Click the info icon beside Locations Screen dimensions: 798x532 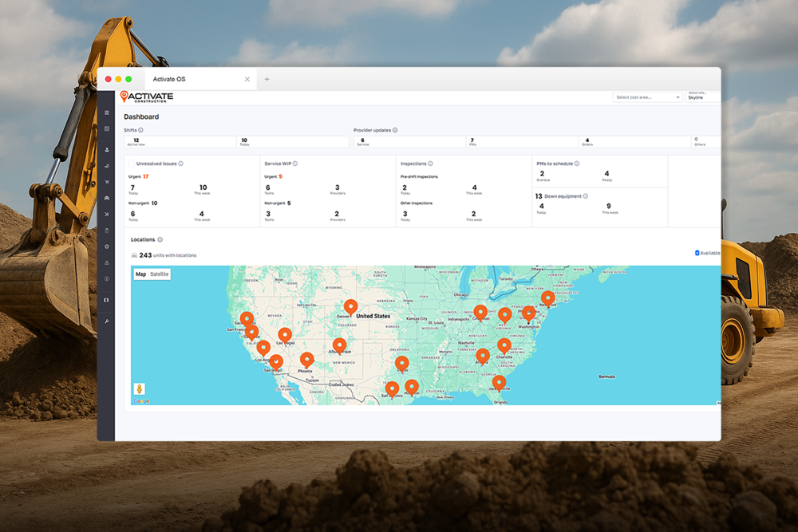coord(160,239)
